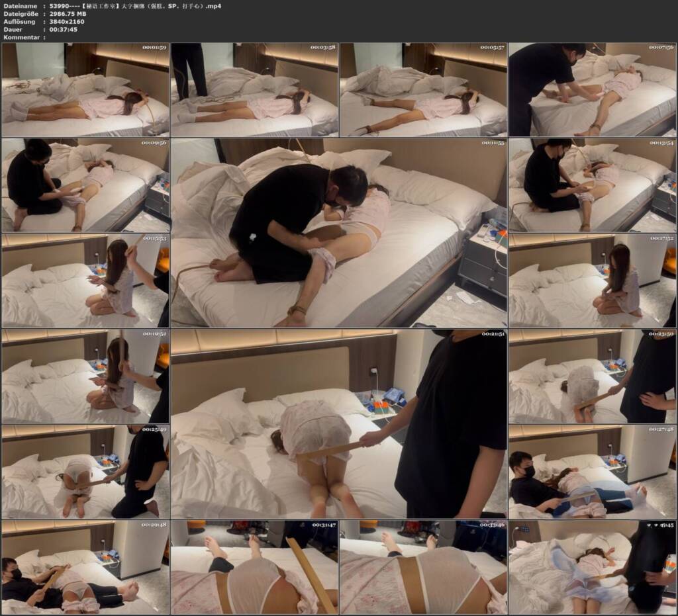Click the resolution value 3840x2160

(67, 22)
